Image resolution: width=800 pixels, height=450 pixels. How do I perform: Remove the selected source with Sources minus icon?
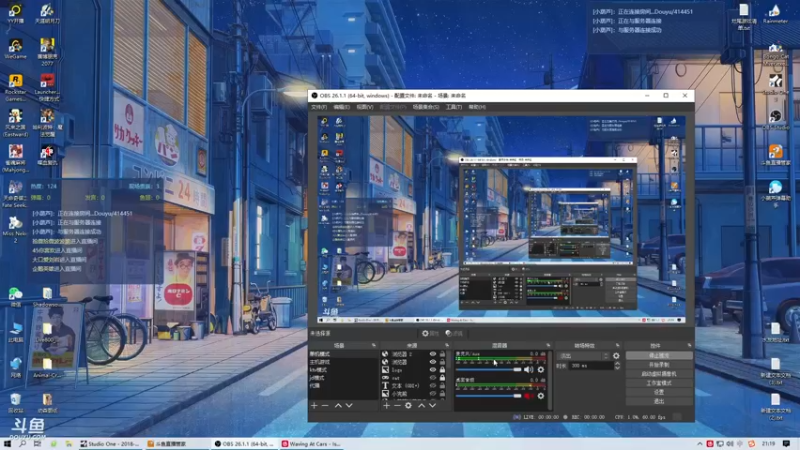click(397, 406)
